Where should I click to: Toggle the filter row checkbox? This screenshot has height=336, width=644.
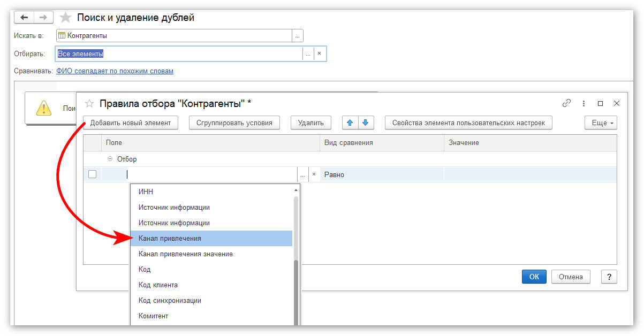pos(92,174)
